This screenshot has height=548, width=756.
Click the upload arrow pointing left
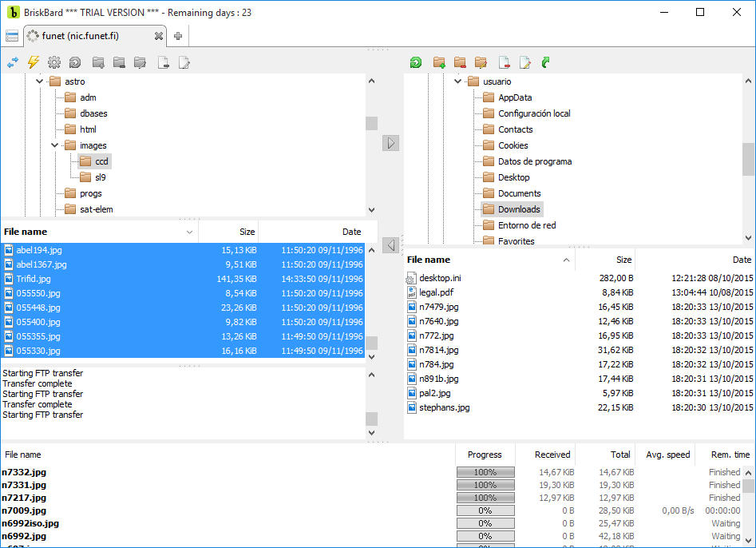tap(390, 245)
